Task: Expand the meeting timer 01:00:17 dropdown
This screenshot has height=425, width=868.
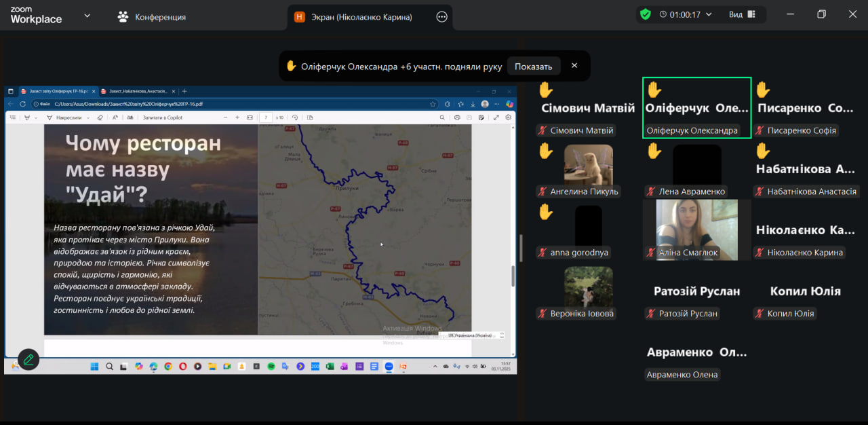Action: tap(709, 14)
